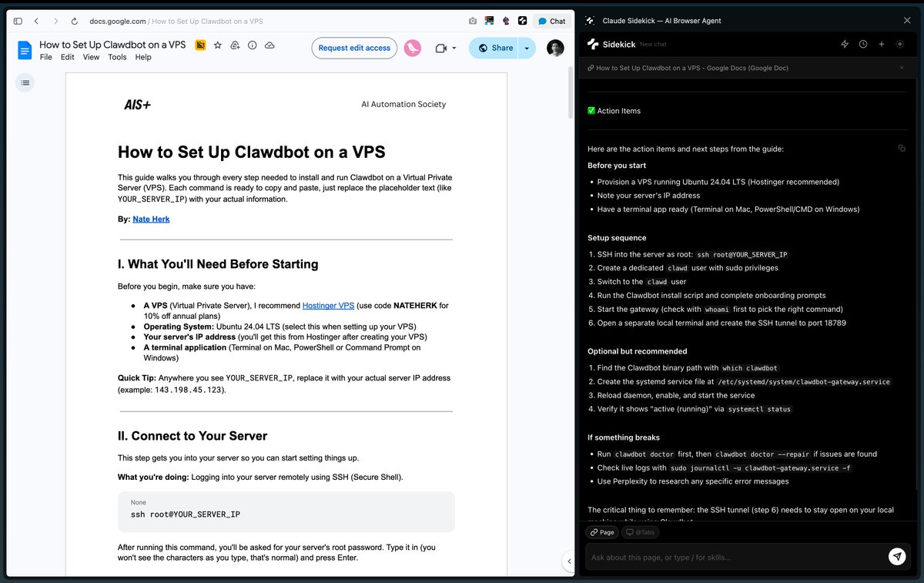View document details info icon
Image resolution: width=924 pixels, height=583 pixels.
tap(253, 46)
